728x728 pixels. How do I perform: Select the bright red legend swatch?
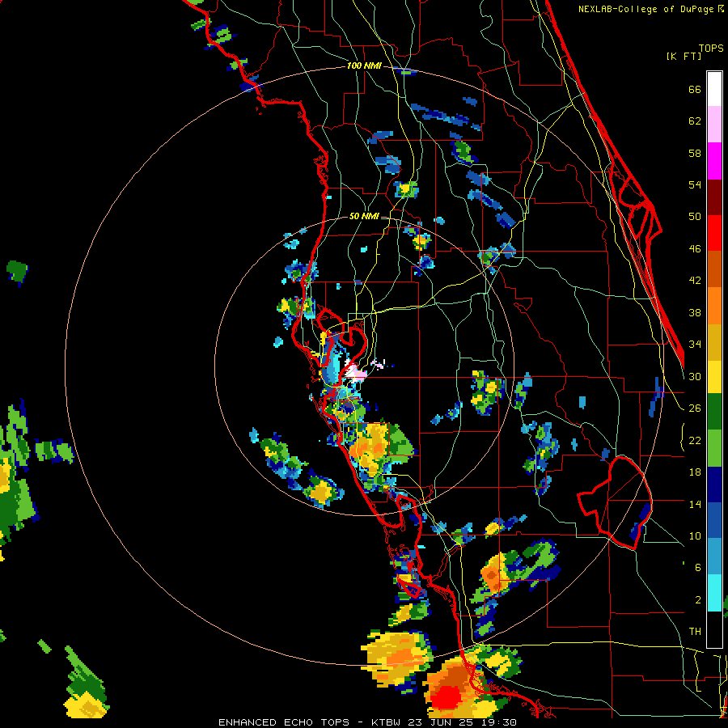point(714,233)
